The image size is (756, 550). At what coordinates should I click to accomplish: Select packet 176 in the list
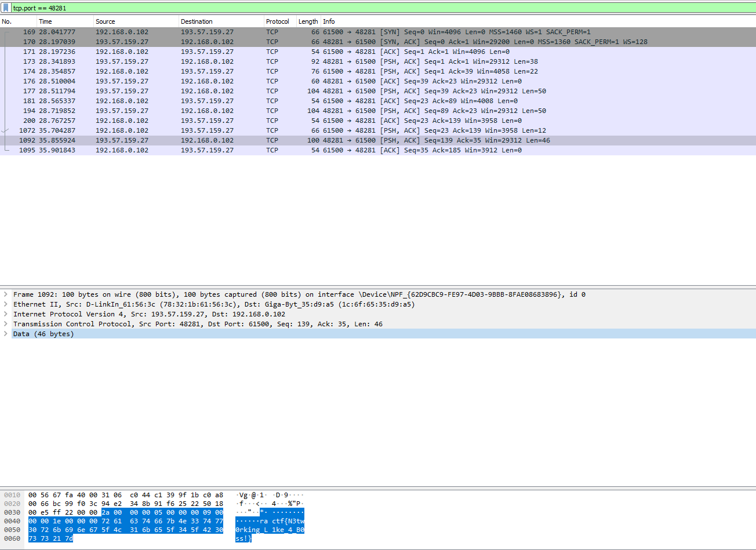[378, 81]
